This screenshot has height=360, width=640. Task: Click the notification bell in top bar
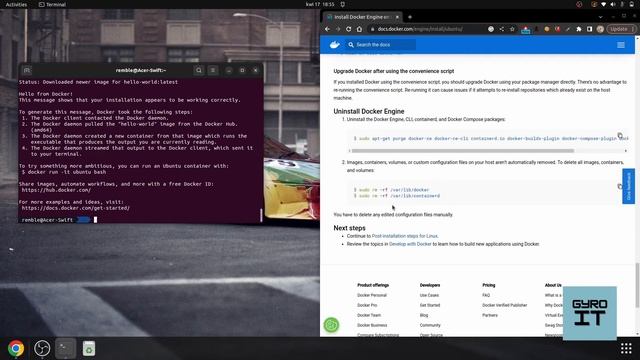coord(342,4)
